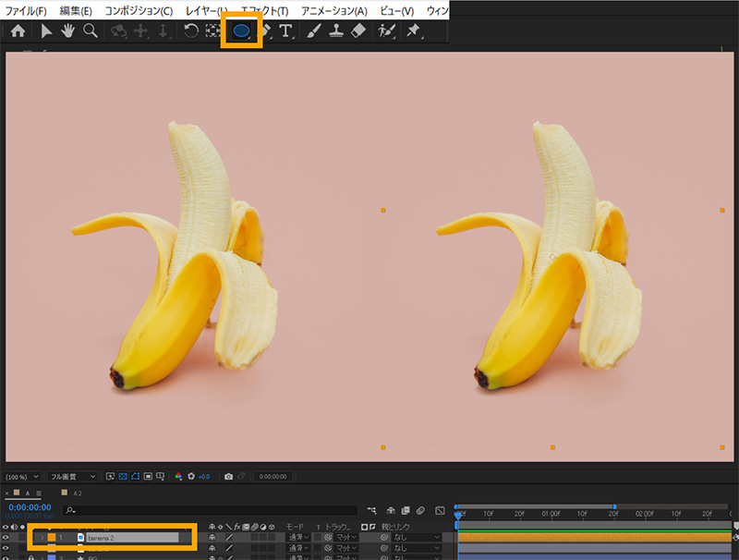Toggle visibility eye for second layer
739x560 pixels.
(x=6, y=548)
